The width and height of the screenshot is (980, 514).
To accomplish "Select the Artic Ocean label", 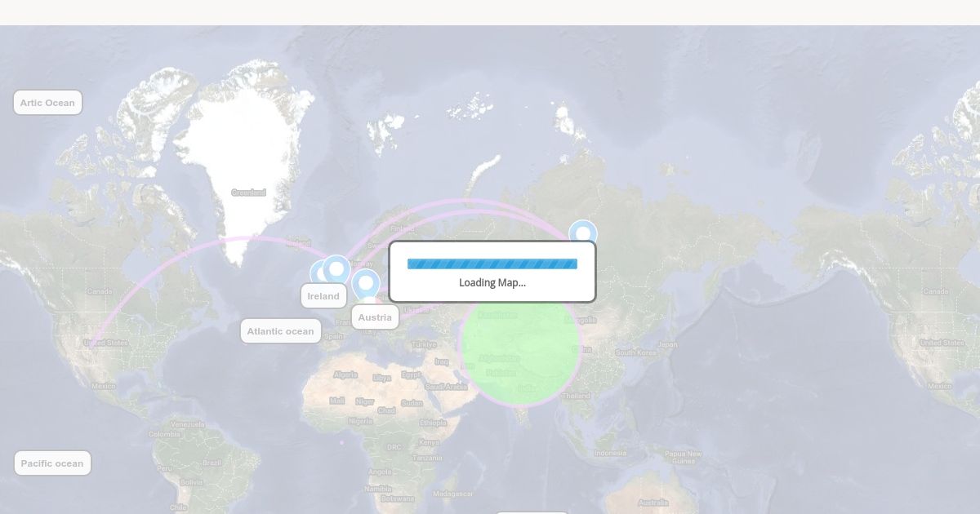I will point(47,103).
